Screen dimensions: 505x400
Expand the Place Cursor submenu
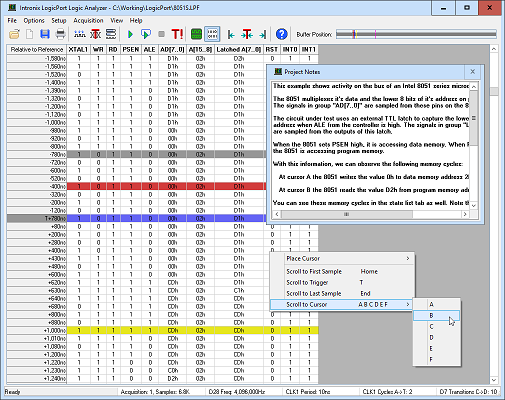tap(342, 258)
